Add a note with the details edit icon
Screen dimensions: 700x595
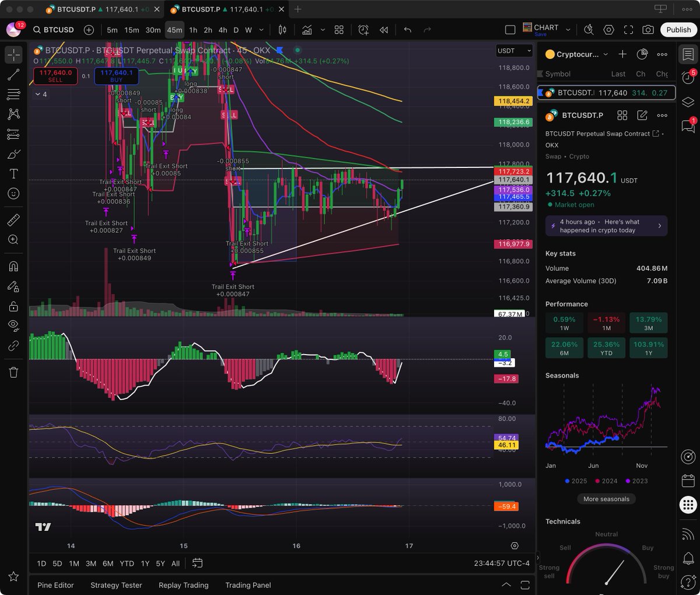pyautogui.click(x=642, y=116)
